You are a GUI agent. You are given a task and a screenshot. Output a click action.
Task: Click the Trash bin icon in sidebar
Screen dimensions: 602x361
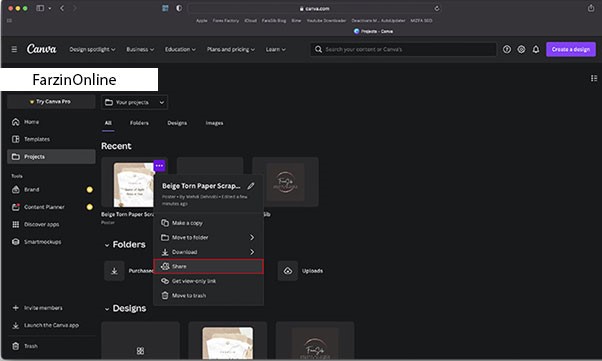click(15, 346)
